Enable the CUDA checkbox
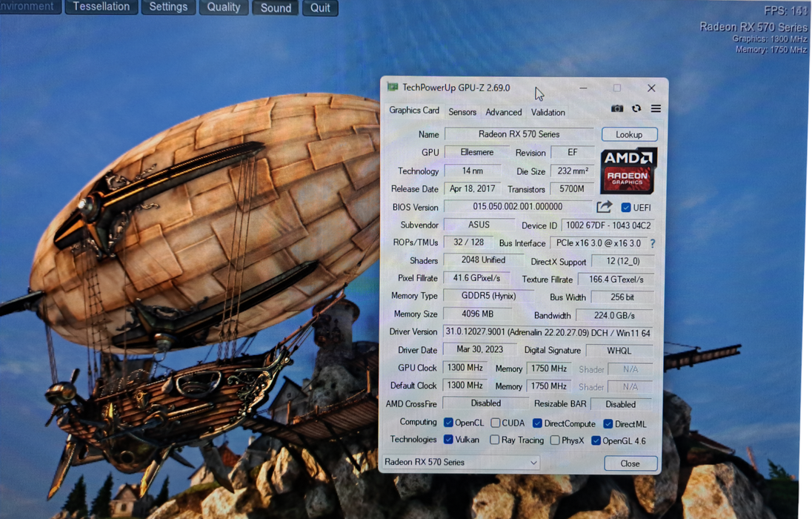The height and width of the screenshot is (519, 812). (495, 423)
